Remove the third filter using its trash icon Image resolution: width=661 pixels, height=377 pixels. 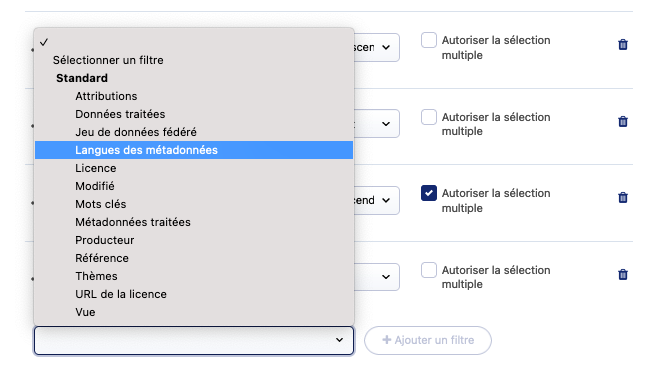click(623, 197)
